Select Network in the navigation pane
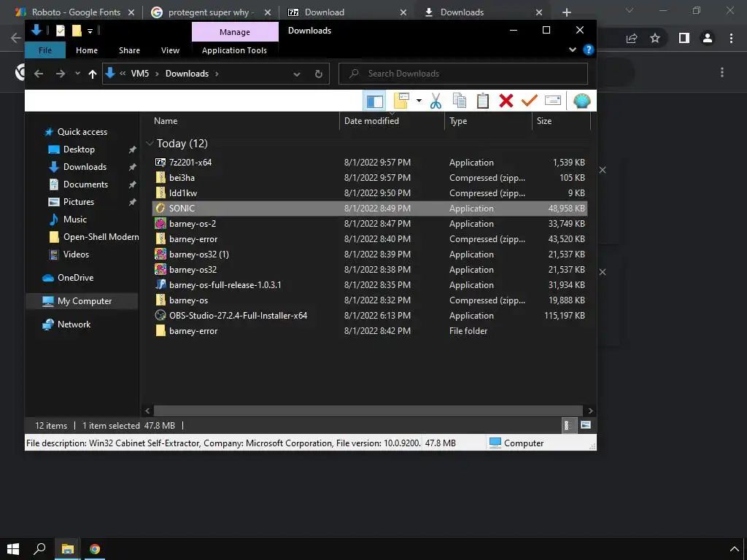 [74, 324]
